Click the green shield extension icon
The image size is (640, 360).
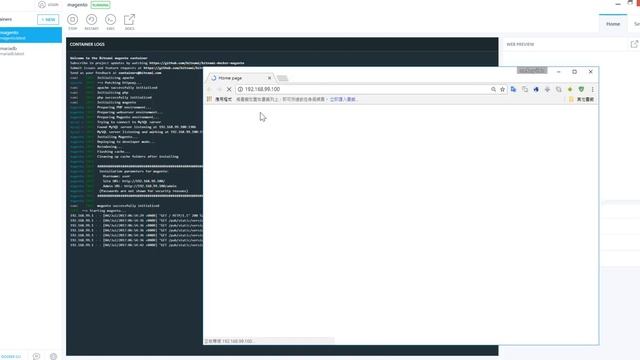pos(581,89)
